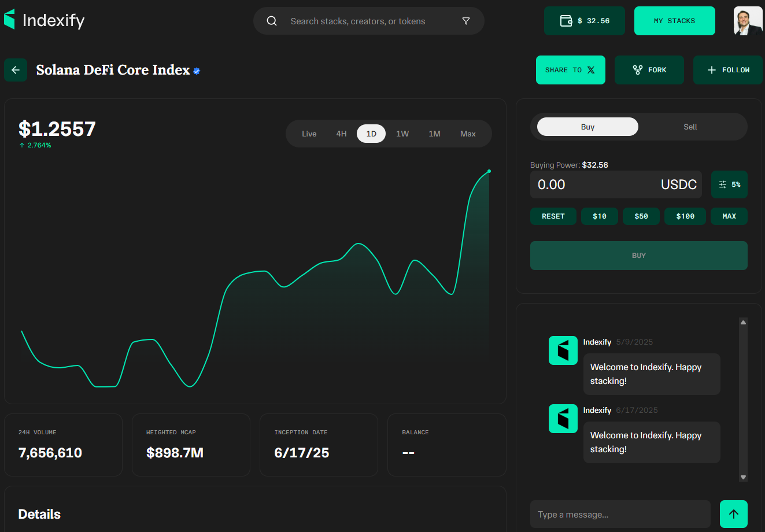Click the verified badge next to the title

tap(197, 71)
